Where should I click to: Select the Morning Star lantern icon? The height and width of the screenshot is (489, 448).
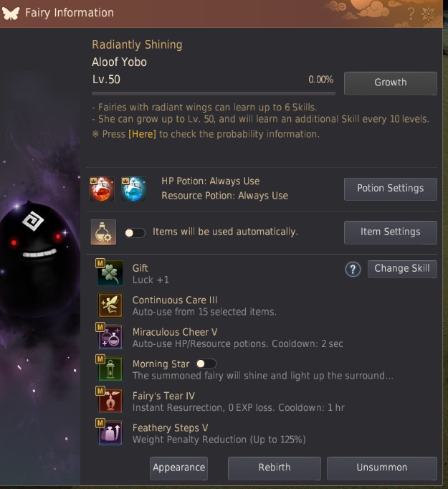point(110,369)
